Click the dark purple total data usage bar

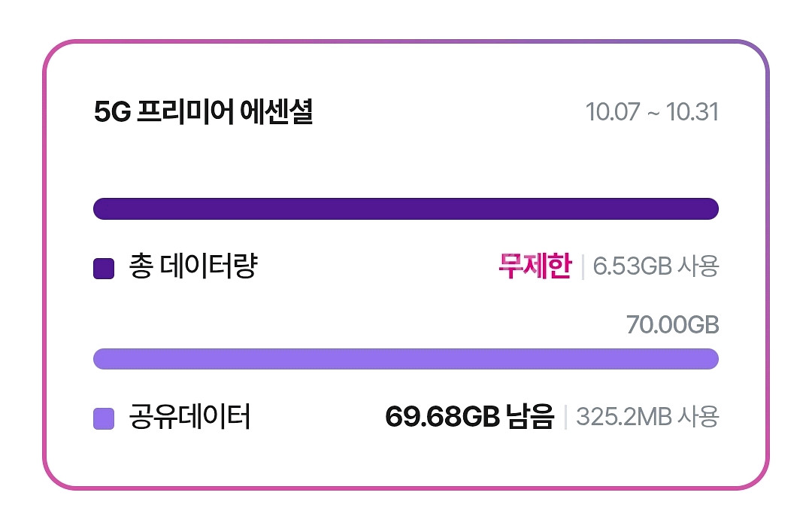pyautogui.click(x=405, y=208)
